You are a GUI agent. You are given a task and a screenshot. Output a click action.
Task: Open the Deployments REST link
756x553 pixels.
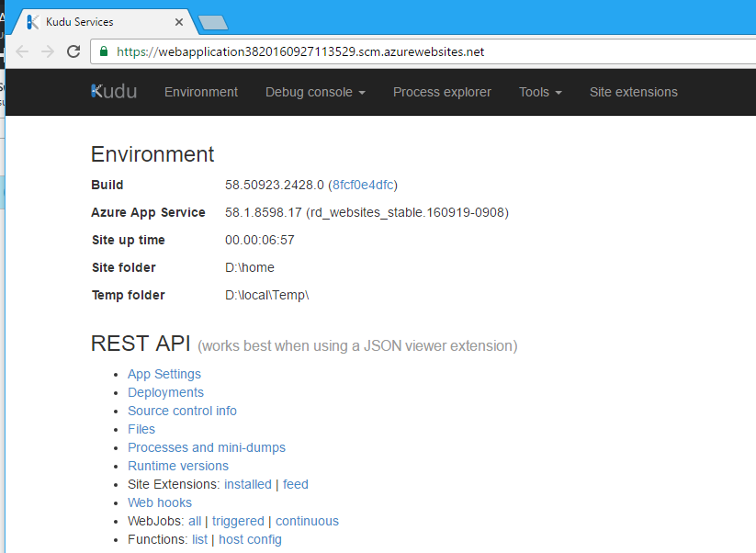tap(166, 392)
